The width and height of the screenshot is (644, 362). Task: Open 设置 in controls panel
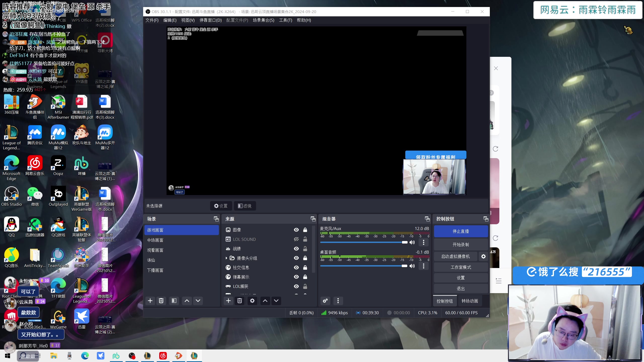(x=461, y=278)
